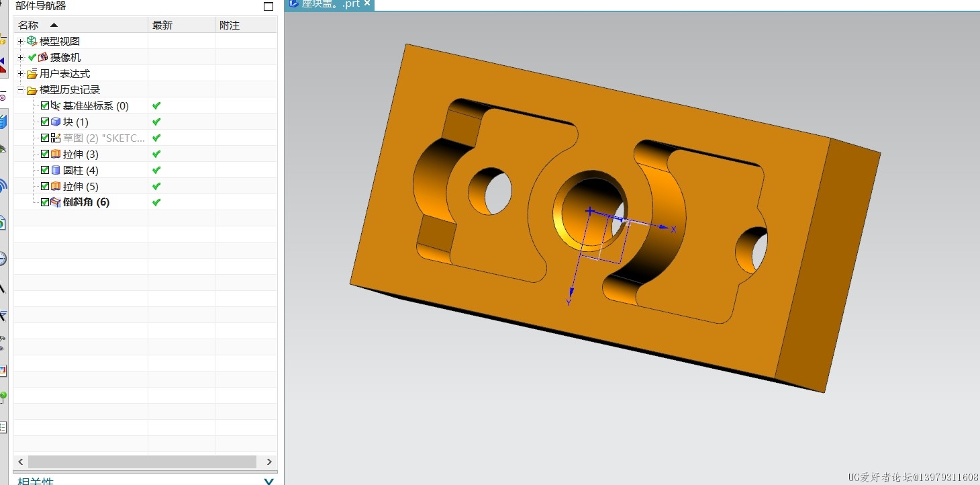Click the navigator horizontal scrollbar thumb
This screenshot has height=485, width=980.
point(142,461)
